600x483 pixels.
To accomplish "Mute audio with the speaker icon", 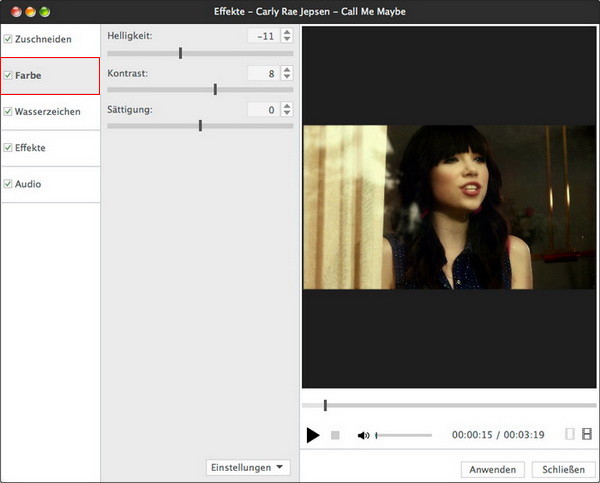I will (363, 435).
